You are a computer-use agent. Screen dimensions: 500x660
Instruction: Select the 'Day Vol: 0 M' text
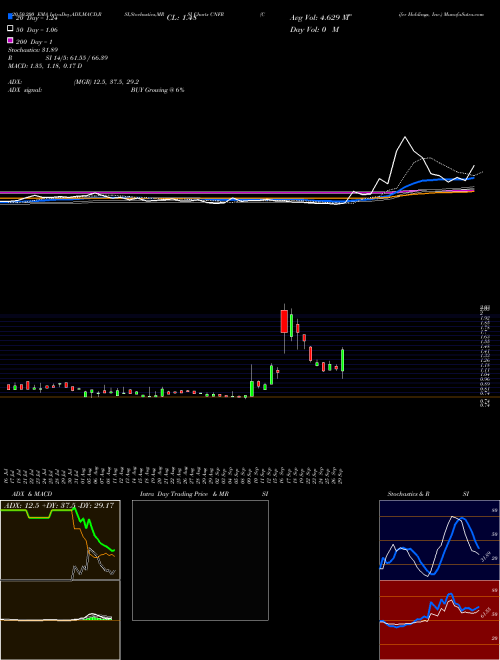[x=314, y=29]
